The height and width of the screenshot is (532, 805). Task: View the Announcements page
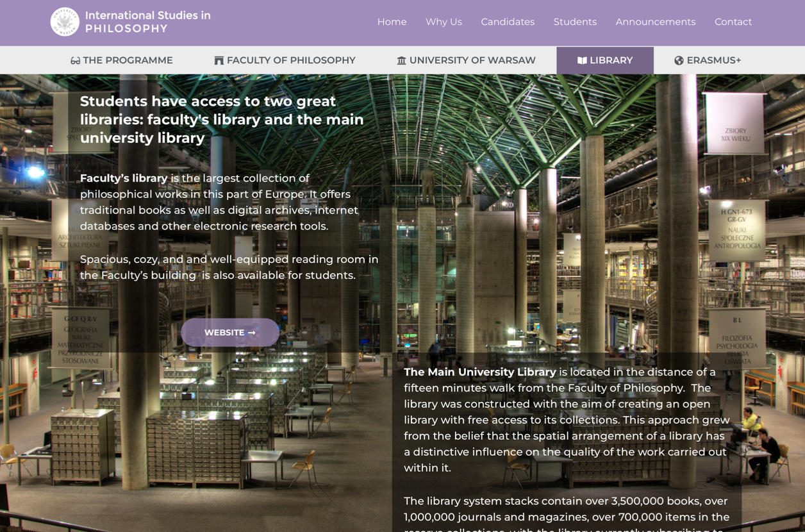click(655, 22)
